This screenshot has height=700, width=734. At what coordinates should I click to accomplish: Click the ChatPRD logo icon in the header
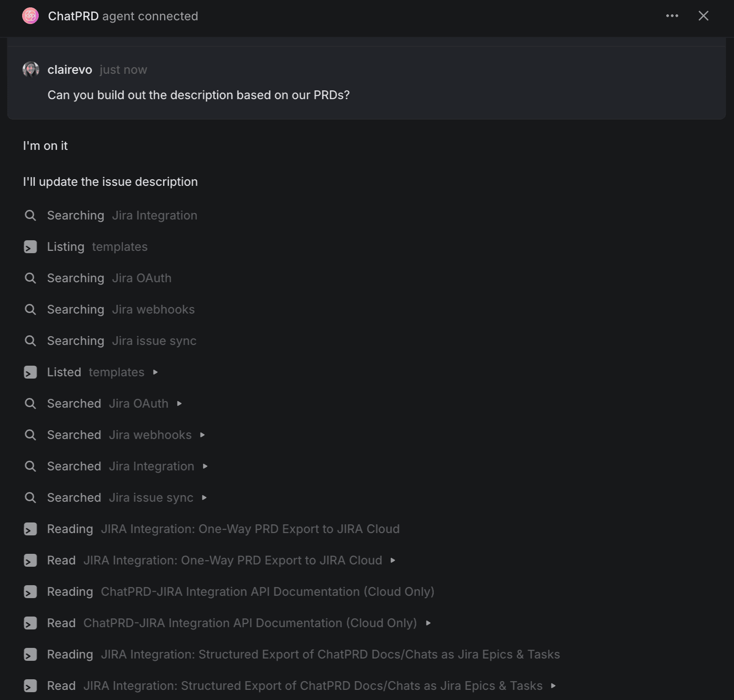tap(30, 16)
